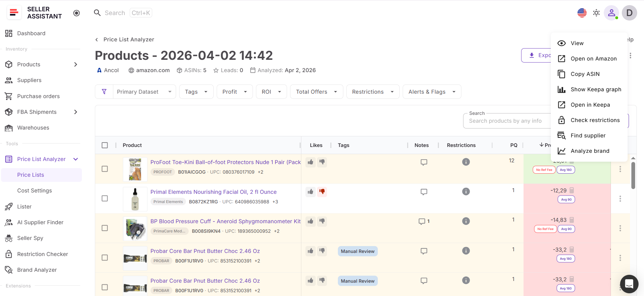The width and height of the screenshot is (644, 296).
Task: Choose Analyze brand menu item
Action: click(x=589, y=151)
